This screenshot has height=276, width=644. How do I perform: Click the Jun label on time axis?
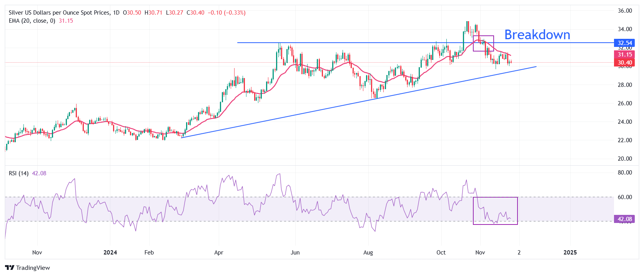[295, 253]
